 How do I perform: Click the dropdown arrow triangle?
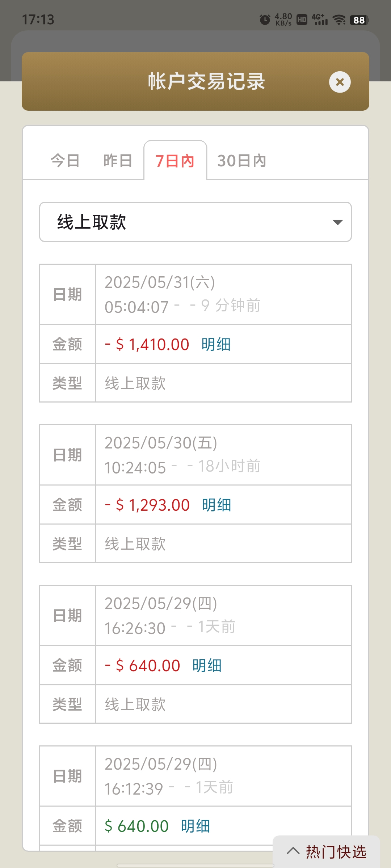[337, 222]
